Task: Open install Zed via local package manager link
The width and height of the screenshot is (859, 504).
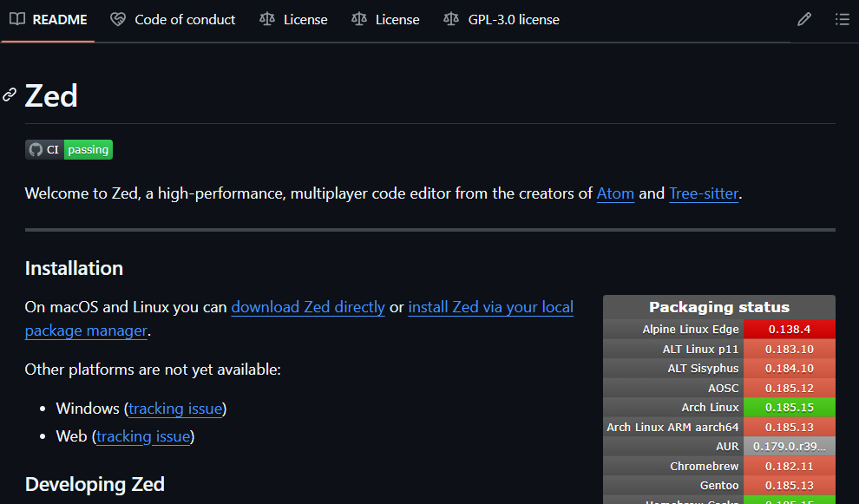Action: click(491, 307)
